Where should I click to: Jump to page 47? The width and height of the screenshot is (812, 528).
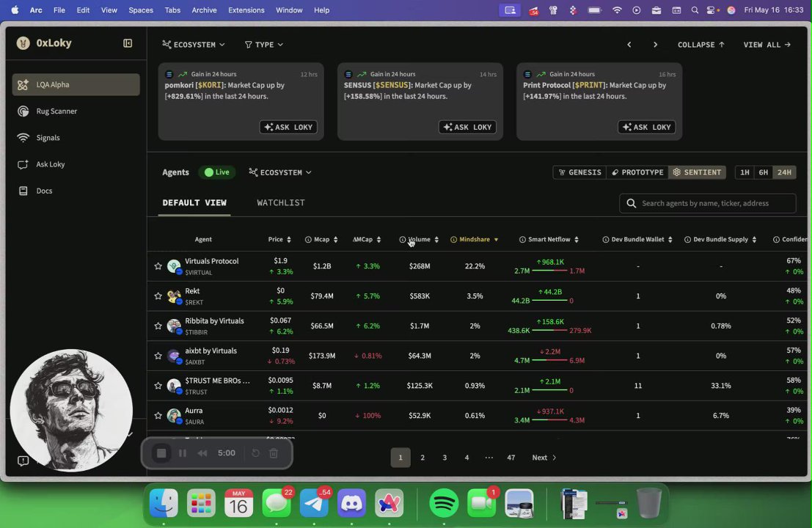pos(511,458)
